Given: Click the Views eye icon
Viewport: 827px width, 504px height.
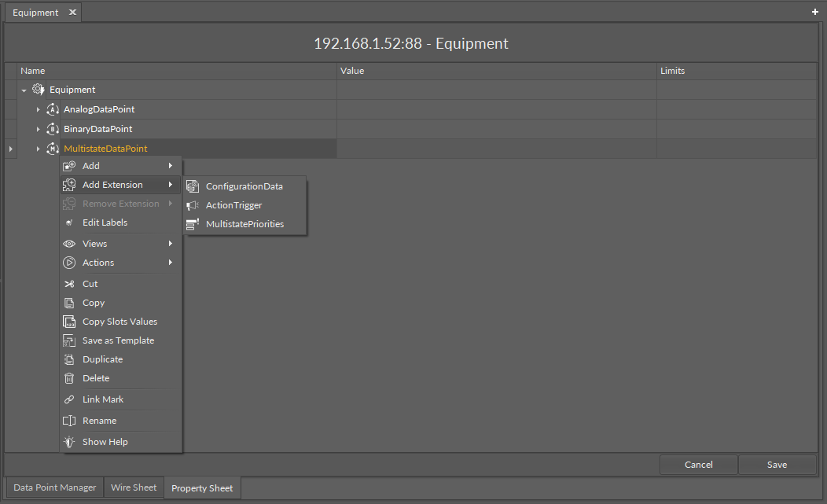Looking at the screenshot, I should pyautogui.click(x=69, y=244).
